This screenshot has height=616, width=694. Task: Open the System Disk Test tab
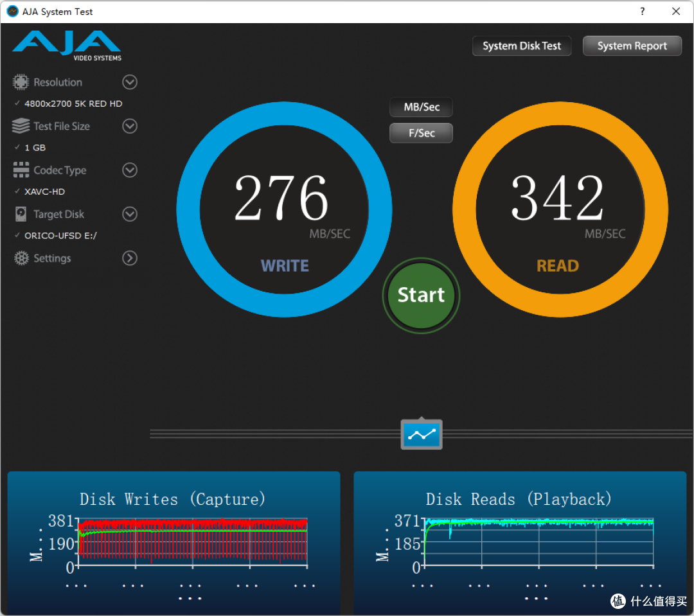click(521, 46)
